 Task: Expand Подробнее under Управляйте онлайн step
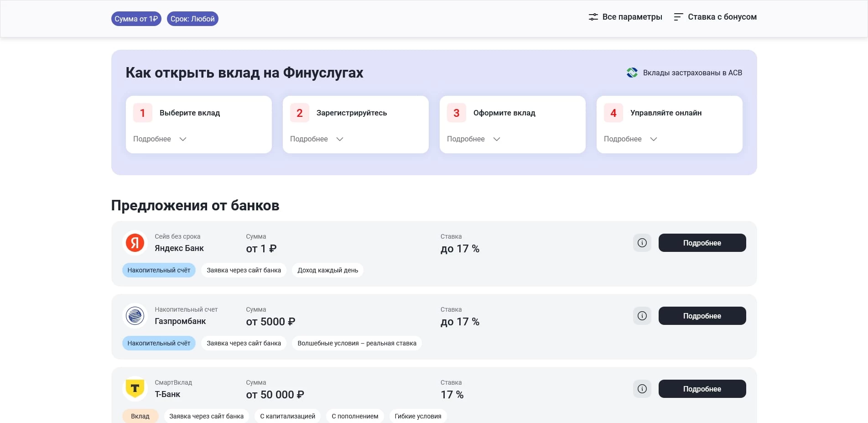(630, 139)
